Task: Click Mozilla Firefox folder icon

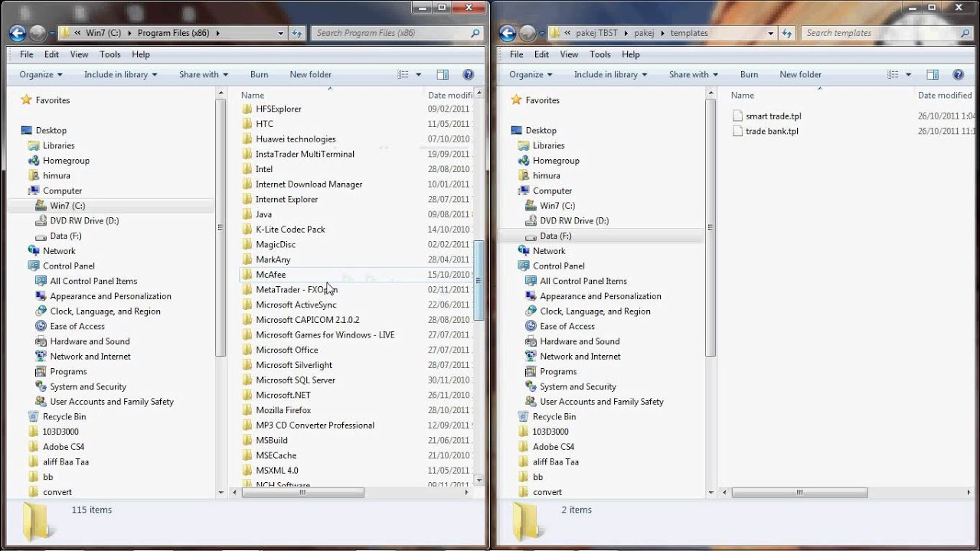Action: pyautogui.click(x=247, y=410)
